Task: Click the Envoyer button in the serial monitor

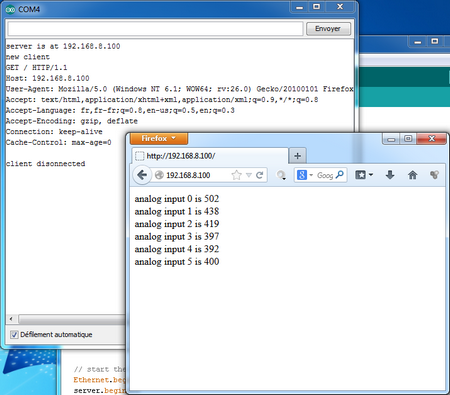Action: [328, 29]
